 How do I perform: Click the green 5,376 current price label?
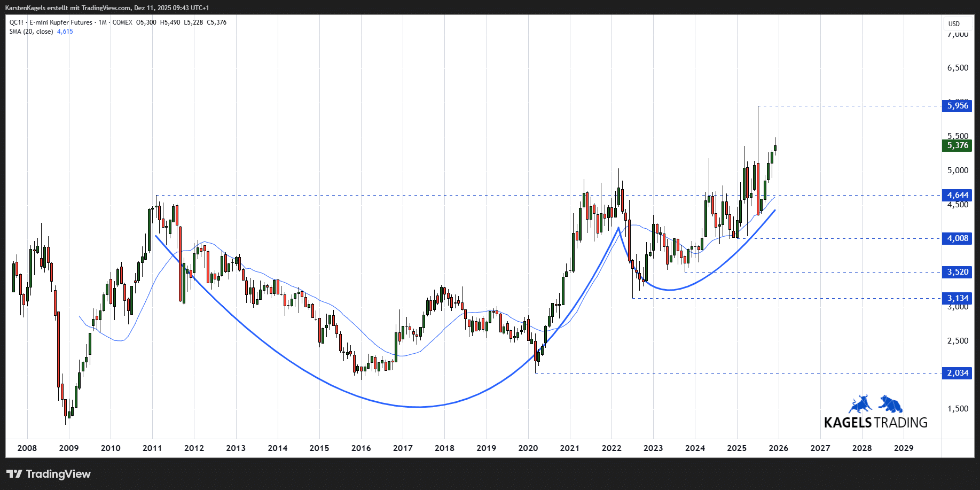click(957, 145)
